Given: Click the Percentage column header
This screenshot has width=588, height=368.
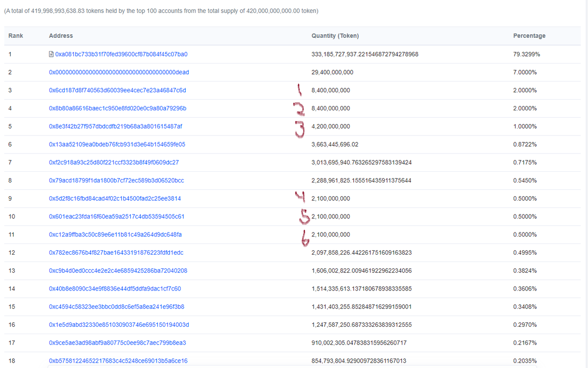Looking at the screenshot, I should click(x=529, y=36).
